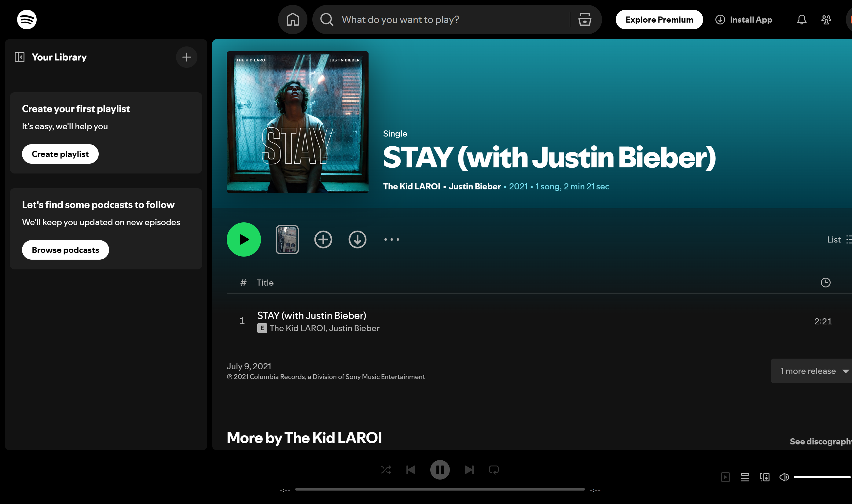Click next track button
This screenshot has height=504, width=852.
click(469, 470)
